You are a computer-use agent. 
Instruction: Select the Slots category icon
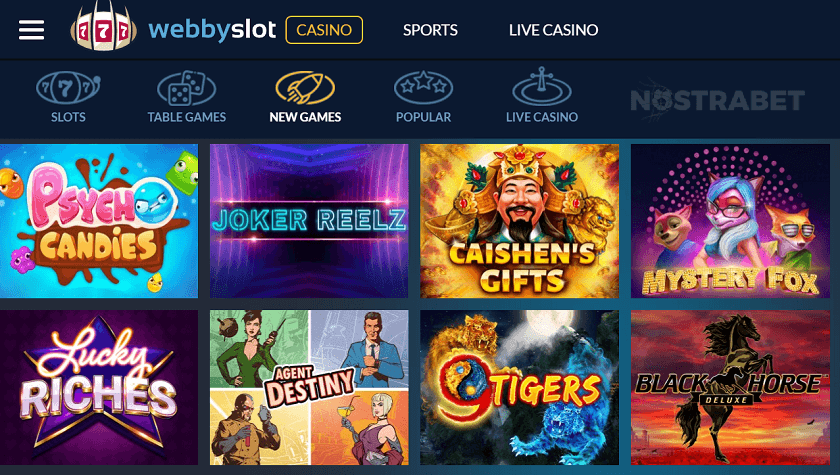(x=68, y=88)
